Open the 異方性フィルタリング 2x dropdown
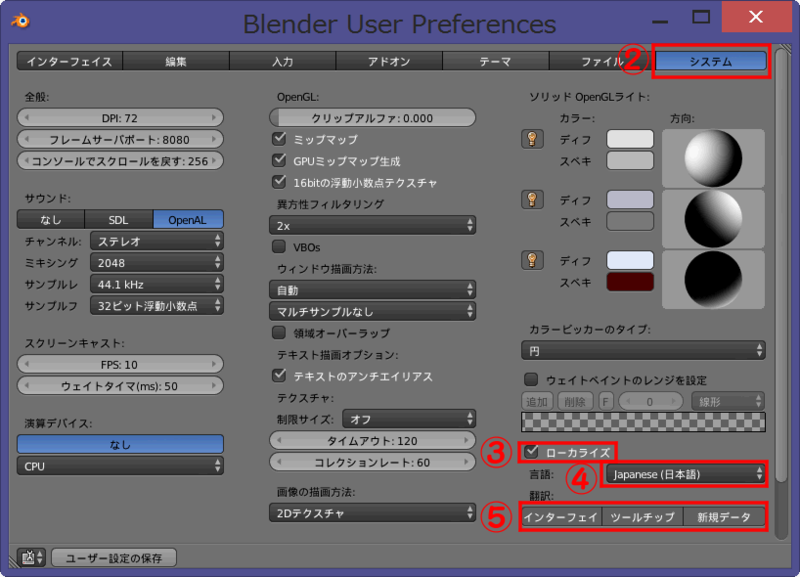The height and width of the screenshot is (577, 800). coord(372,225)
